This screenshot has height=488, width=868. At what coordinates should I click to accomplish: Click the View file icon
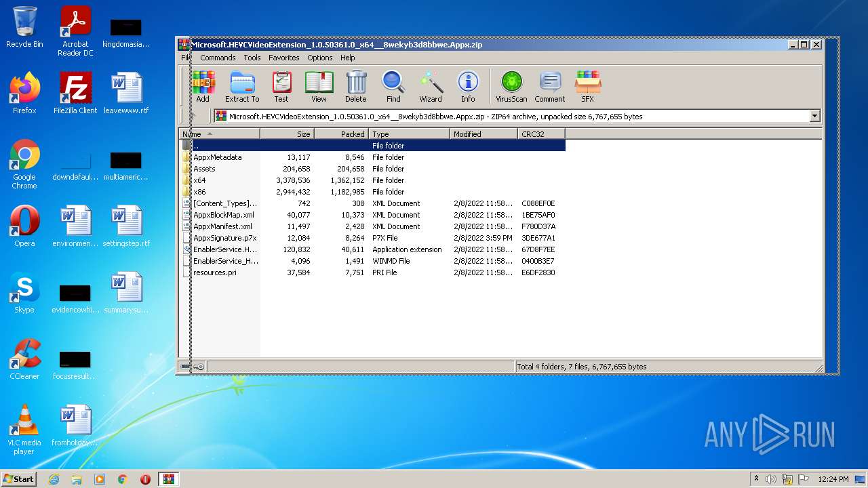[x=319, y=87]
